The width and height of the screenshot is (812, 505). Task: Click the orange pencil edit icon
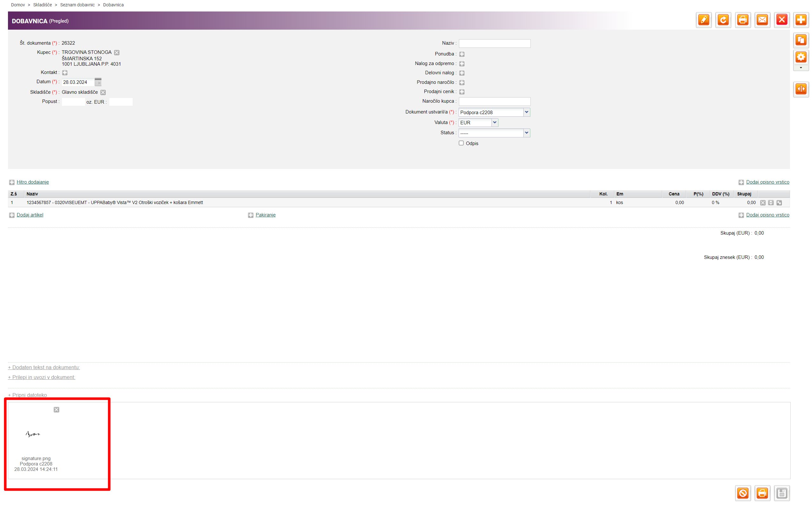pos(704,20)
